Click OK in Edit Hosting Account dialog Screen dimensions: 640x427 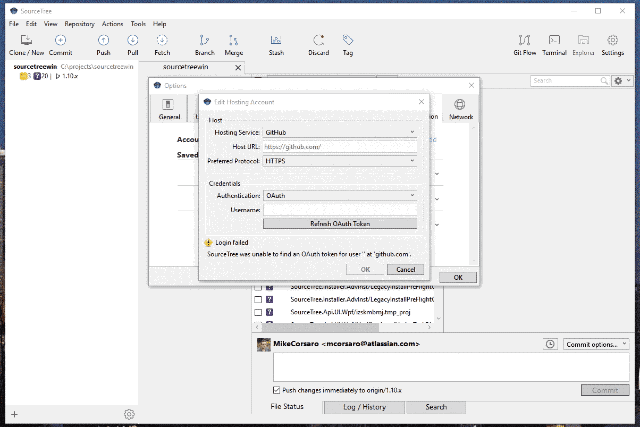point(365,269)
